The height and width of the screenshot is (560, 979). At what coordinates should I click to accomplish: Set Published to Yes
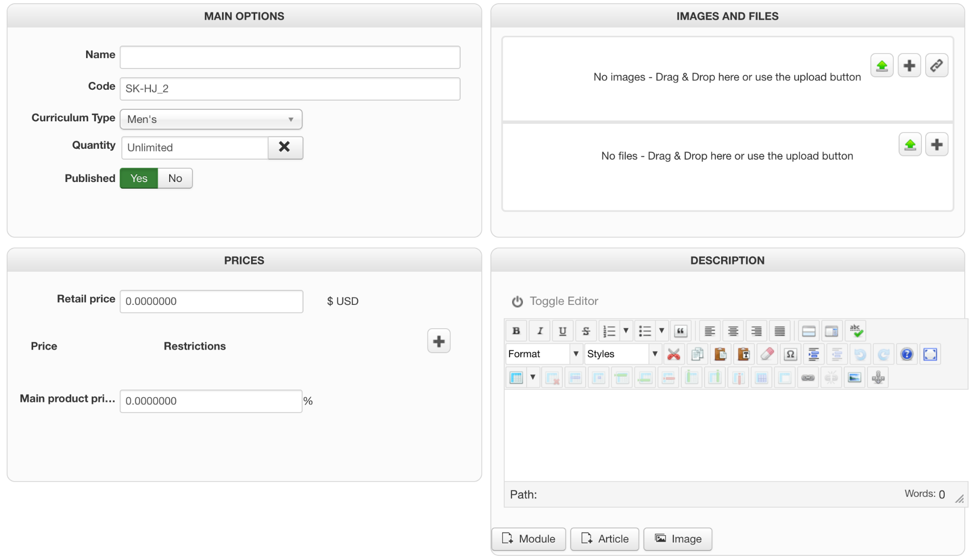click(139, 178)
